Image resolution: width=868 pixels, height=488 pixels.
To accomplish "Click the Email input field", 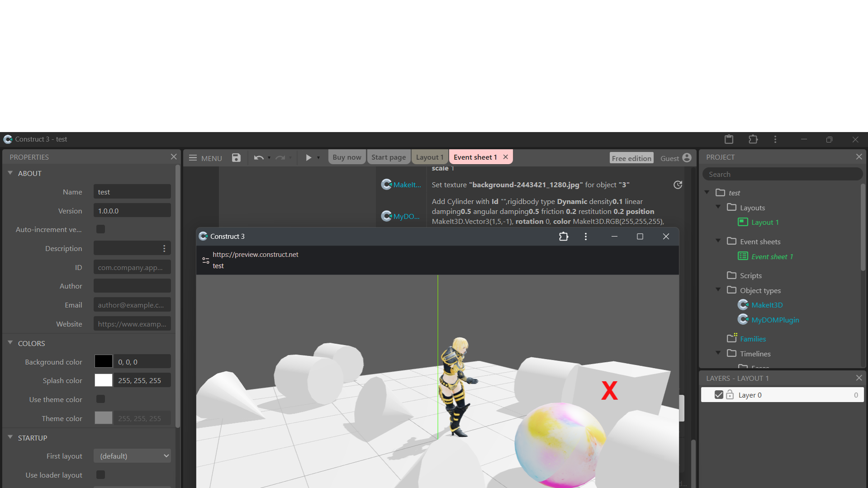I will pyautogui.click(x=132, y=305).
